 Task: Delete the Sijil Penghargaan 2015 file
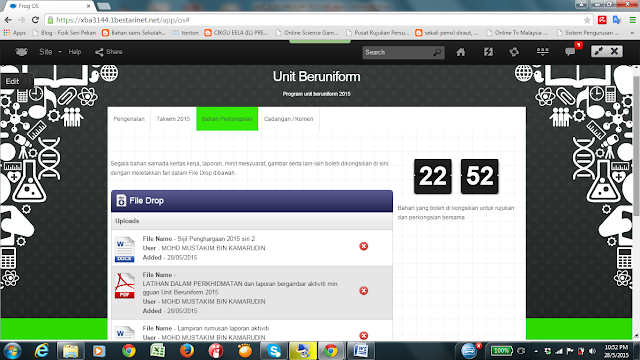click(364, 246)
